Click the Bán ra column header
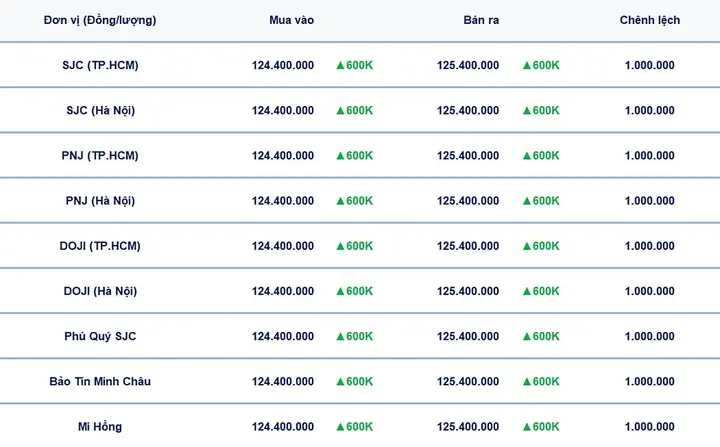 pos(481,20)
